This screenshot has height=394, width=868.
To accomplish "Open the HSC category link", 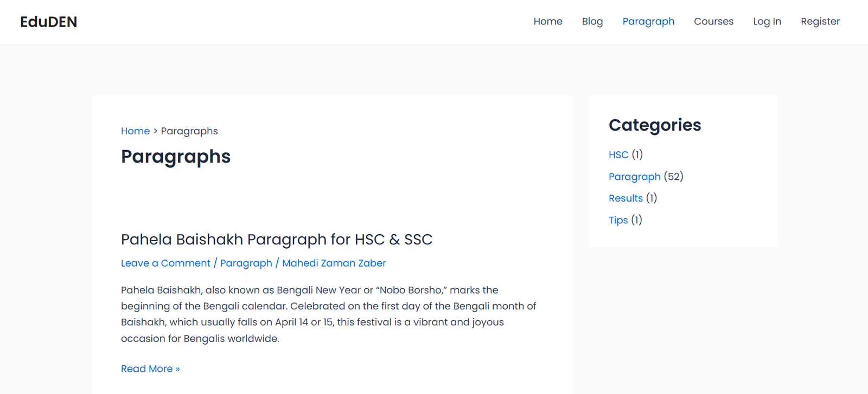I will [x=618, y=155].
